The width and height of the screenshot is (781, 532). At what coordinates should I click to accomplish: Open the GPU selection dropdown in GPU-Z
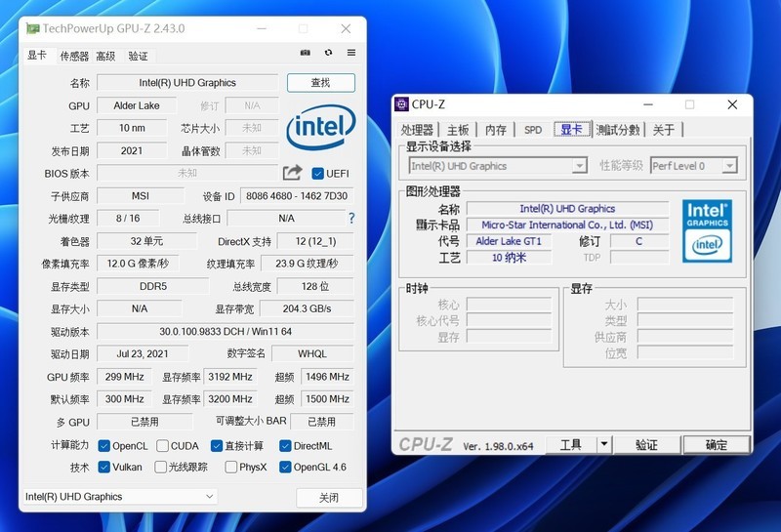pos(120,497)
